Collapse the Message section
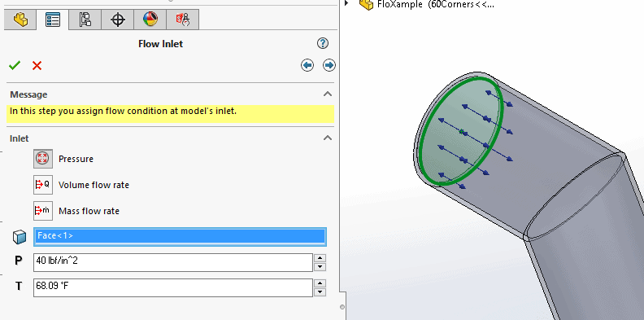The width and height of the screenshot is (644, 320). 328,94
